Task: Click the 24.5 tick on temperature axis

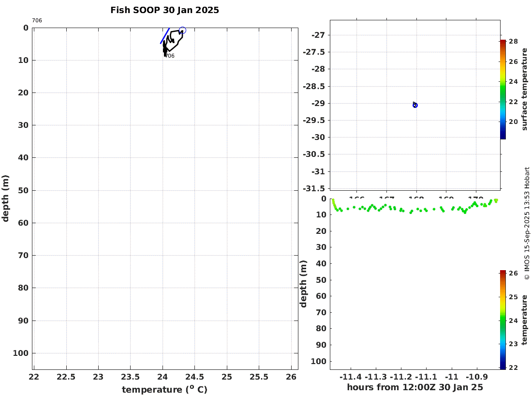Action: click(195, 377)
